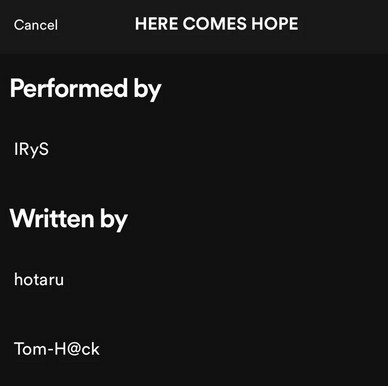Select the second songwriter, Tom-H@ck
This screenshot has height=386, width=388.
pos(57,349)
